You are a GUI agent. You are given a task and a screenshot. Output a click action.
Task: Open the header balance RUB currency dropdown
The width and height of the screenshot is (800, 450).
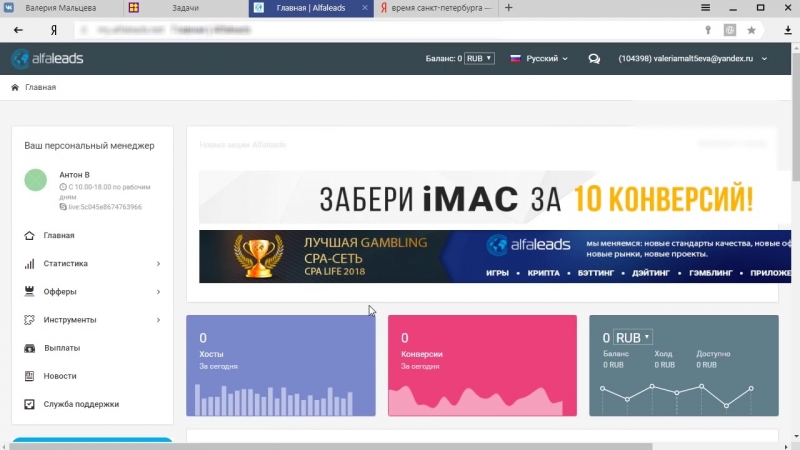(479, 59)
